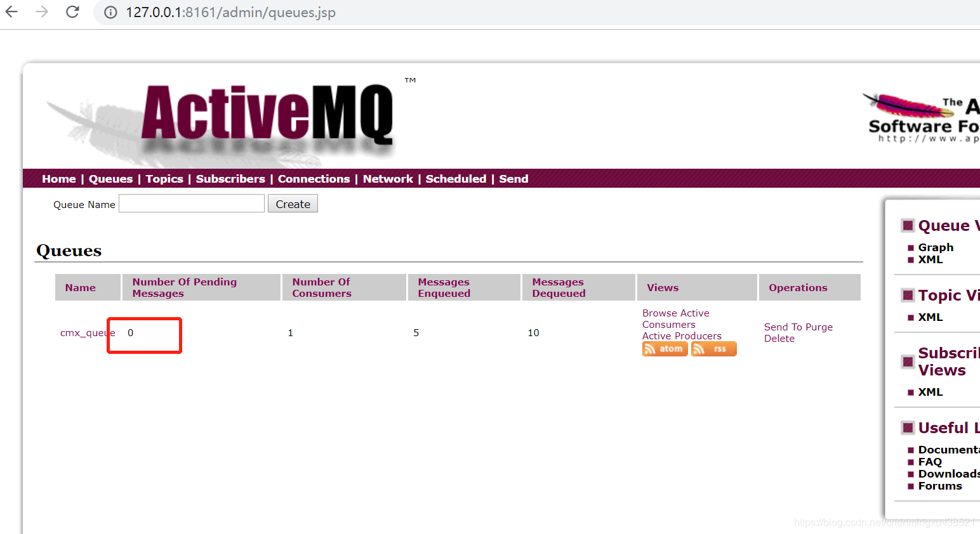
Task: Open Forums in Useful Links
Action: coord(940,486)
